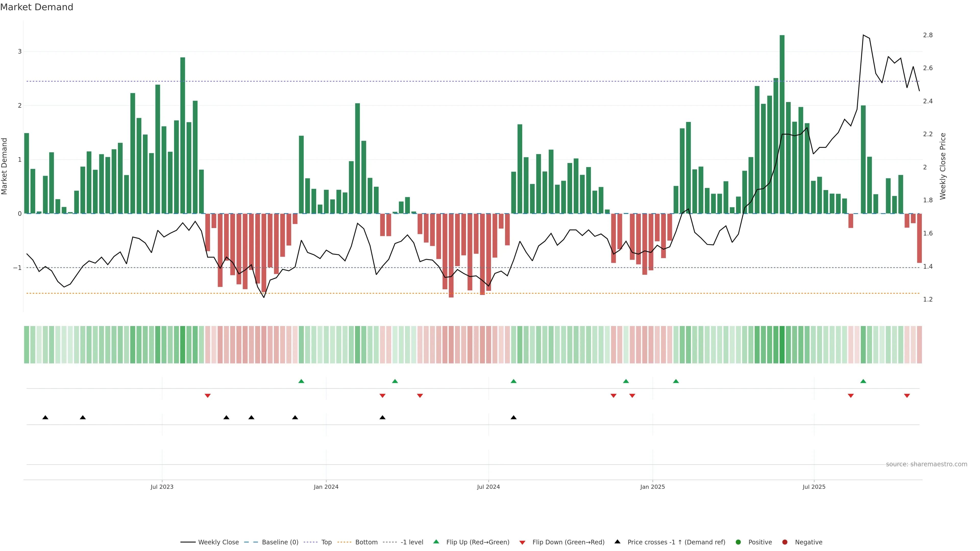Click the source: sharemaestro.com text
The height and width of the screenshot is (551, 980).
tap(926, 464)
